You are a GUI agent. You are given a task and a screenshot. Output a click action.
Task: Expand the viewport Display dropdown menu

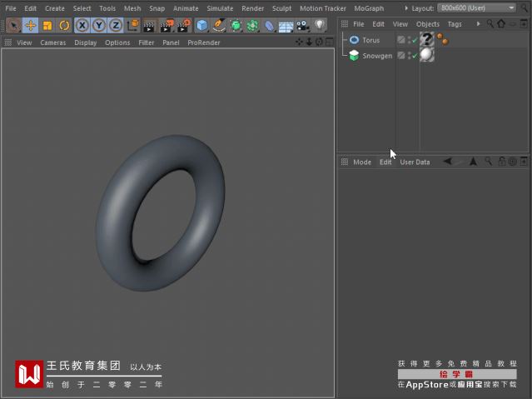coord(85,42)
